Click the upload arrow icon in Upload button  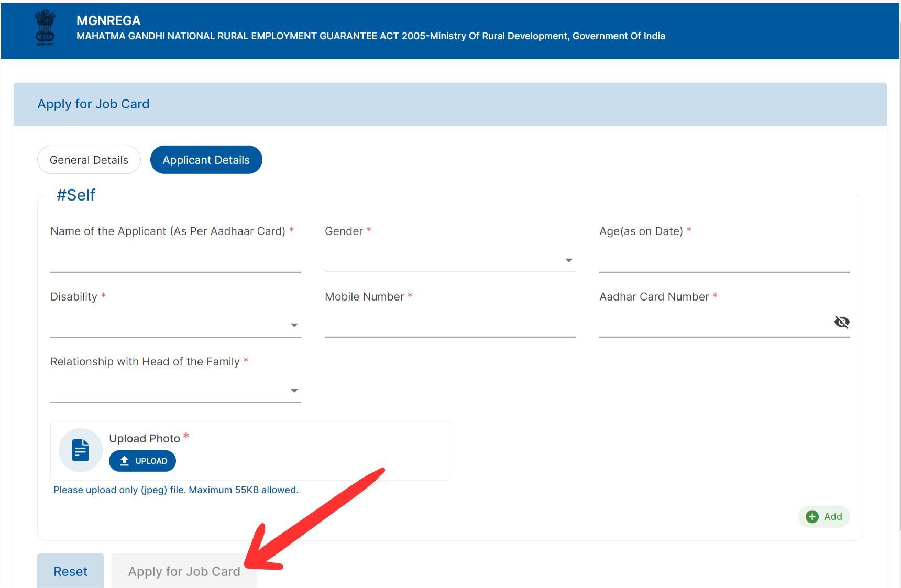[125, 461]
